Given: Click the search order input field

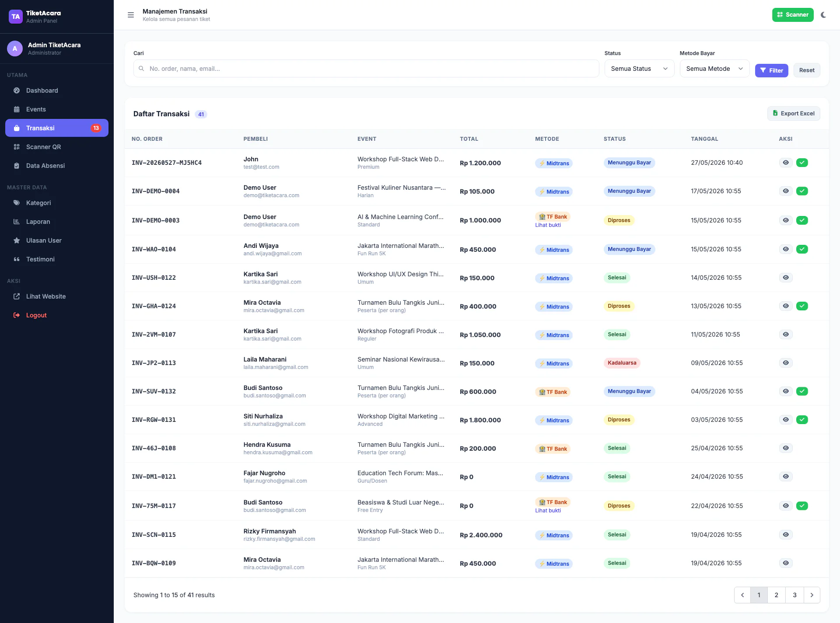Looking at the screenshot, I should point(366,69).
